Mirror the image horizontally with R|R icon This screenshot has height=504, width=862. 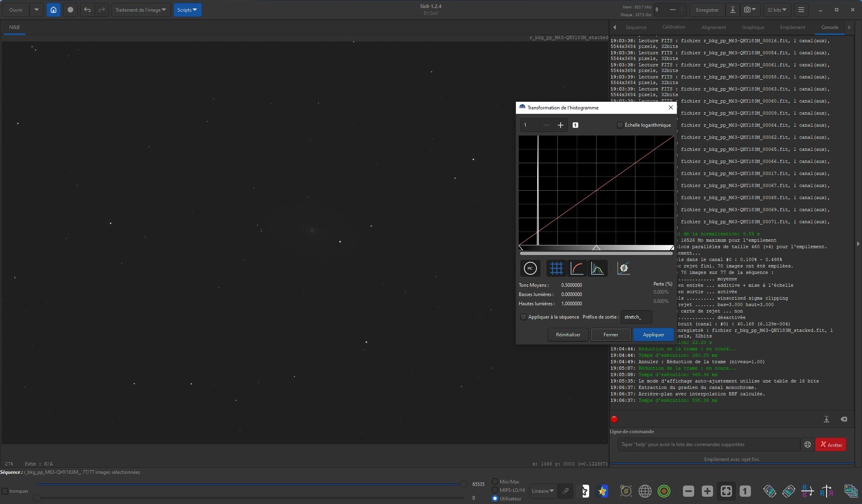tap(826, 491)
